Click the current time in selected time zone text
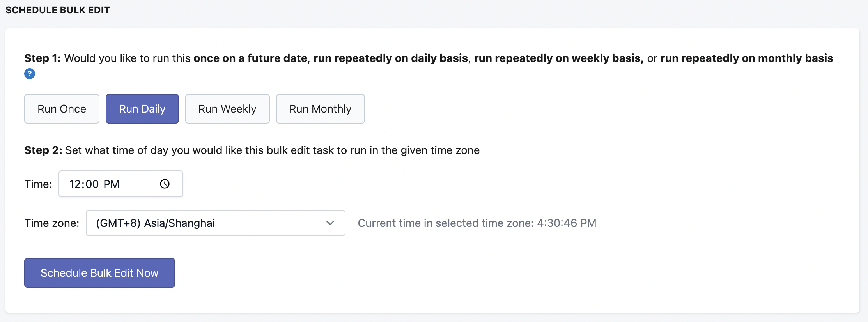Image resolution: width=868 pixels, height=322 pixels. pos(477,223)
